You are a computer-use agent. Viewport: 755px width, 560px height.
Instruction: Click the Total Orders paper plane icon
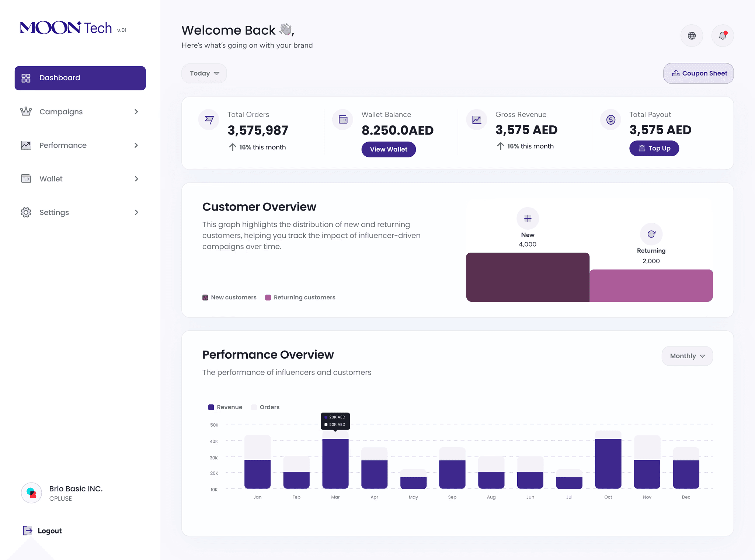209,119
